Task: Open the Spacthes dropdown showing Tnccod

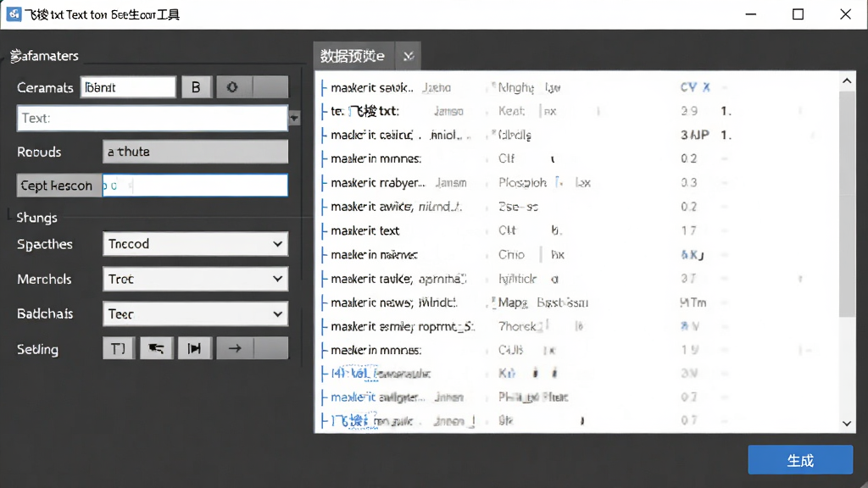Action: pyautogui.click(x=195, y=244)
